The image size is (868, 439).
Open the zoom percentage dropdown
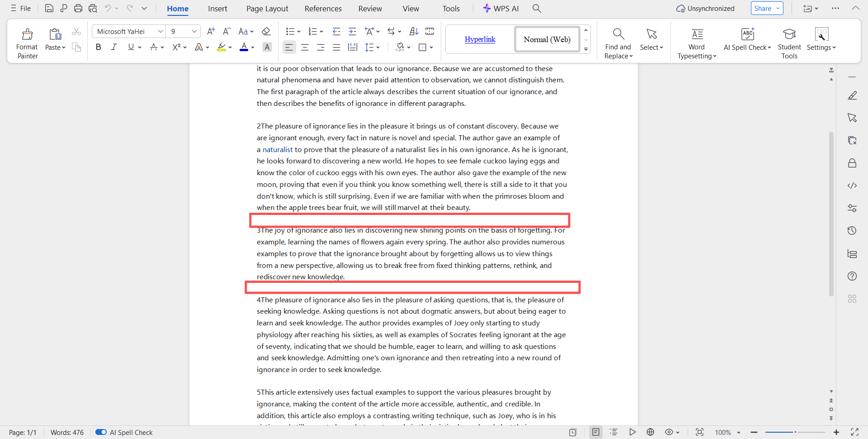tap(739, 432)
